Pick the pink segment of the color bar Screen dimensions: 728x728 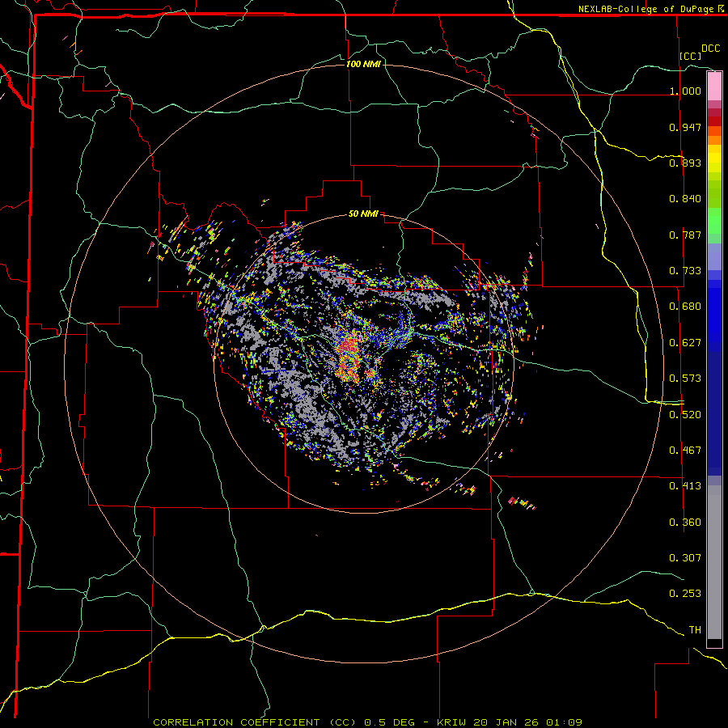714,87
